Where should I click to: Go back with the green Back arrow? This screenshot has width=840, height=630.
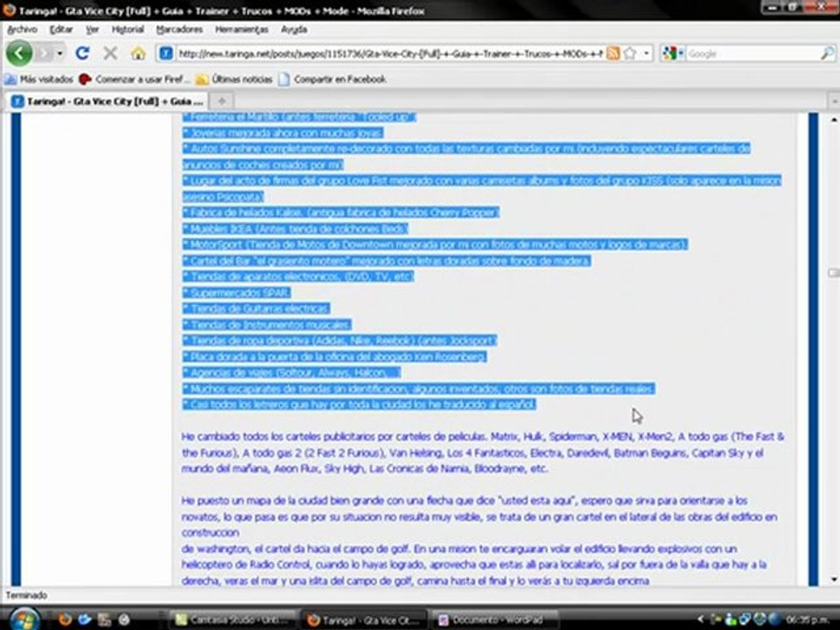click(19, 53)
